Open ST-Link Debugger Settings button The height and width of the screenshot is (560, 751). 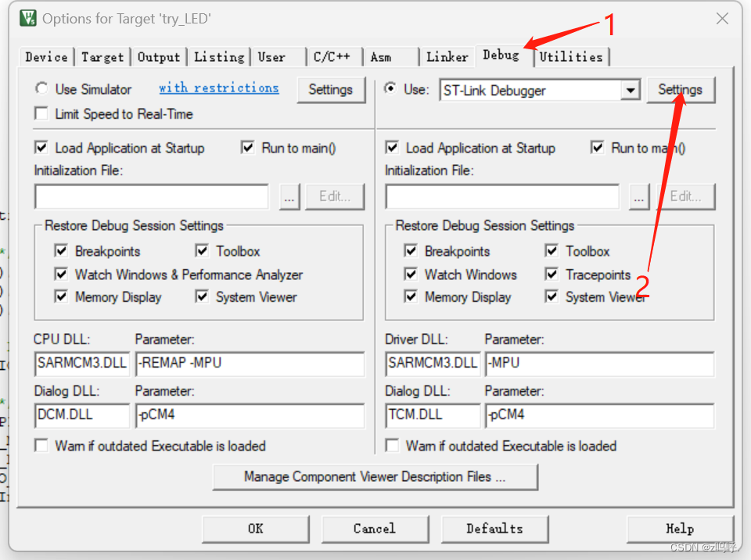pyautogui.click(x=680, y=90)
